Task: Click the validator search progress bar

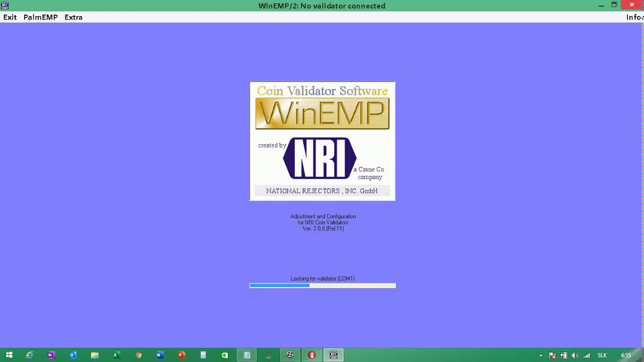Action: click(x=323, y=286)
